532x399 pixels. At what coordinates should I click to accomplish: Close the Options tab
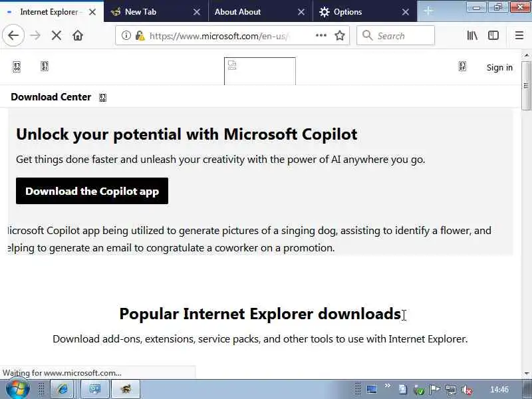click(406, 12)
